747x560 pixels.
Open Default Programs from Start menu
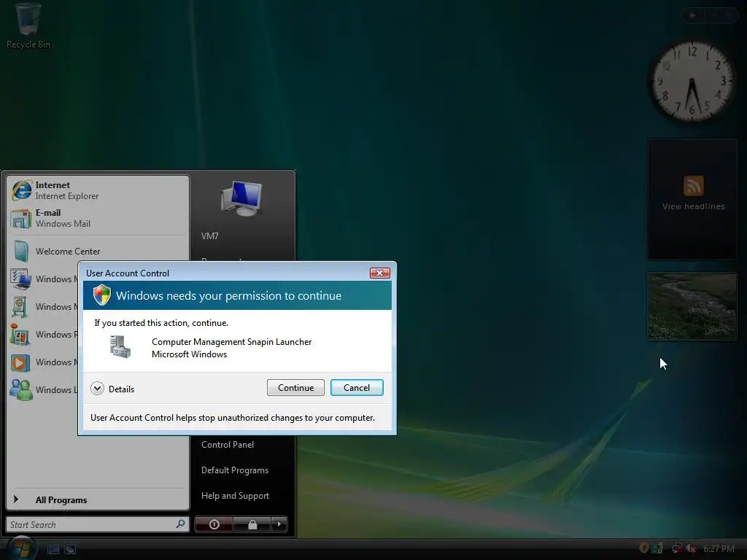235,470
